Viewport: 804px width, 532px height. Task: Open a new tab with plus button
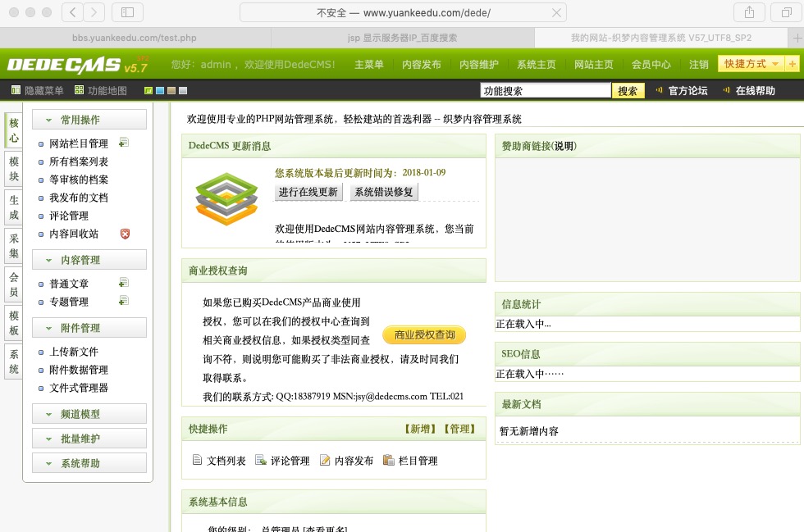797,38
